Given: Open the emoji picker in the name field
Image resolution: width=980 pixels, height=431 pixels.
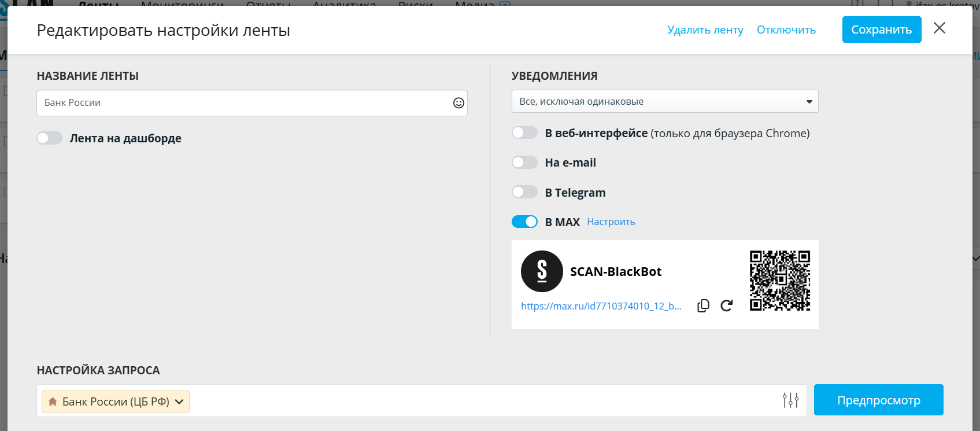Looking at the screenshot, I should [458, 103].
